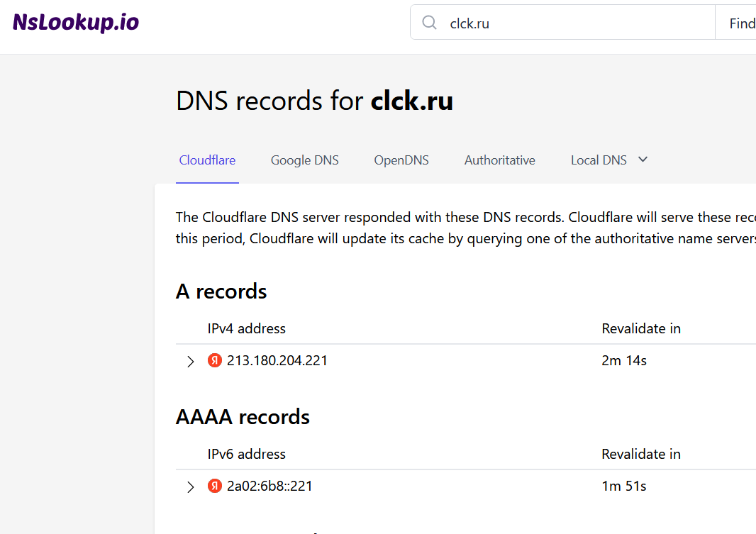Viewport: 756px width, 534px height.
Task: Click the IPv4 address column header
Action: click(246, 328)
